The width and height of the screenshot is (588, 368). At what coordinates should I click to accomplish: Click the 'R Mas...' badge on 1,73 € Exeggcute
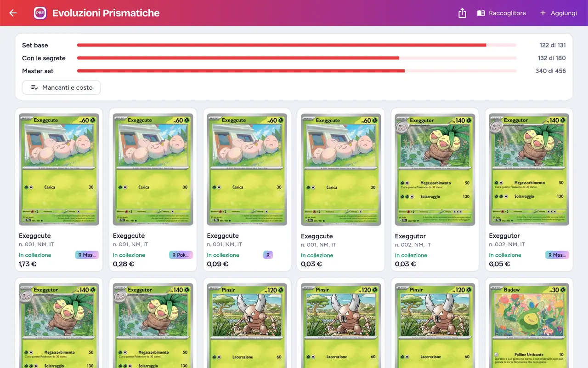pyautogui.click(x=87, y=255)
